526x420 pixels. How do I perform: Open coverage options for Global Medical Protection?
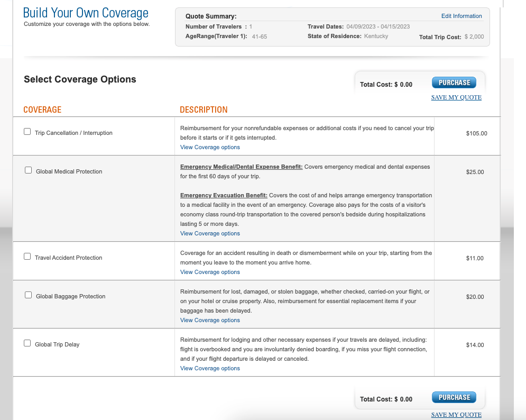pyautogui.click(x=209, y=233)
